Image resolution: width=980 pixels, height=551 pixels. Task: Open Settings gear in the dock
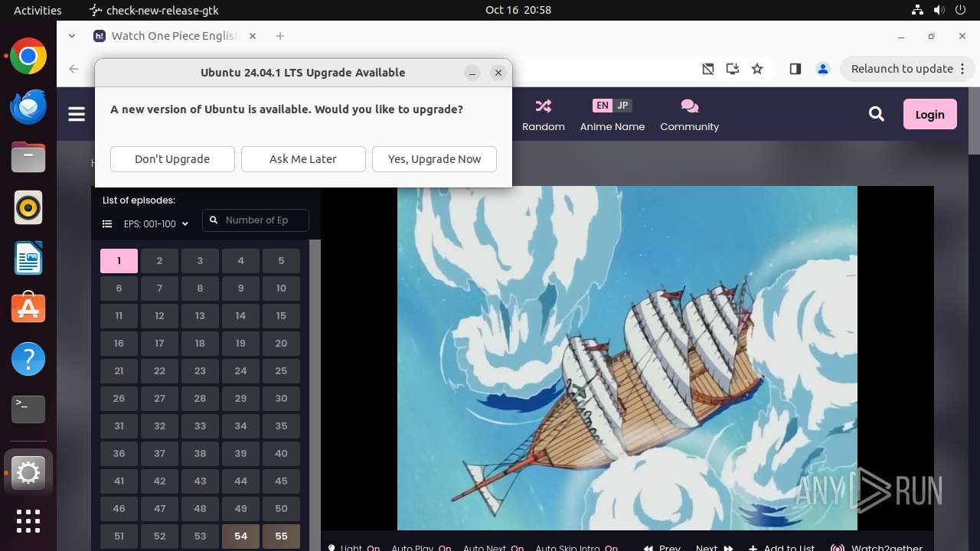pos(28,474)
